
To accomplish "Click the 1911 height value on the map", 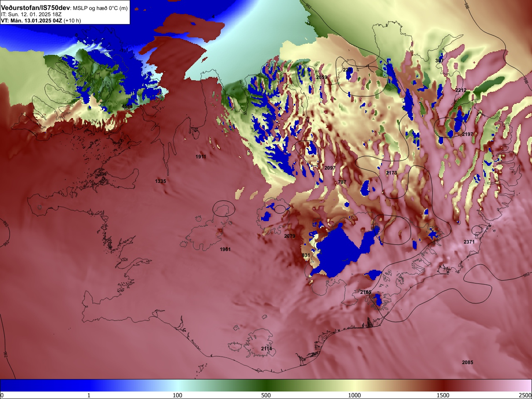I will [x=201, y=157].
